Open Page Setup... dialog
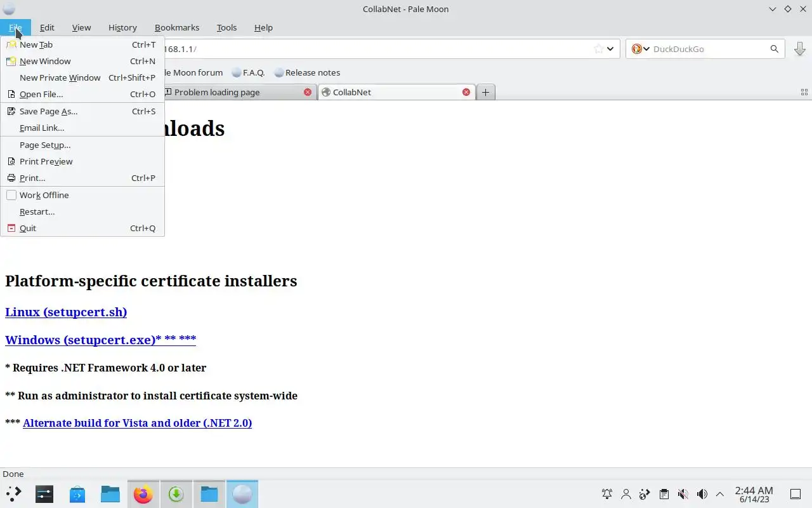The width and height of the screenshot is (812, 508). pos(82,145)
